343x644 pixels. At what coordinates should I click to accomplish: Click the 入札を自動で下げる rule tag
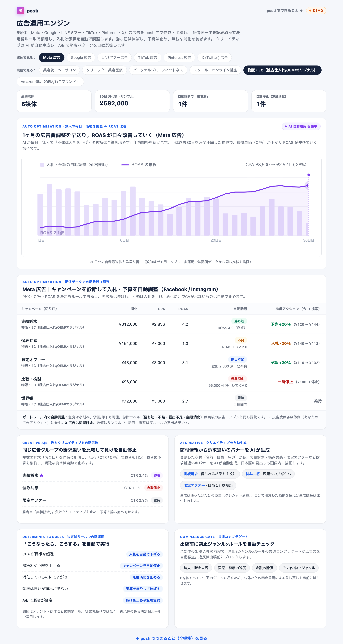(x=145, y=554)
